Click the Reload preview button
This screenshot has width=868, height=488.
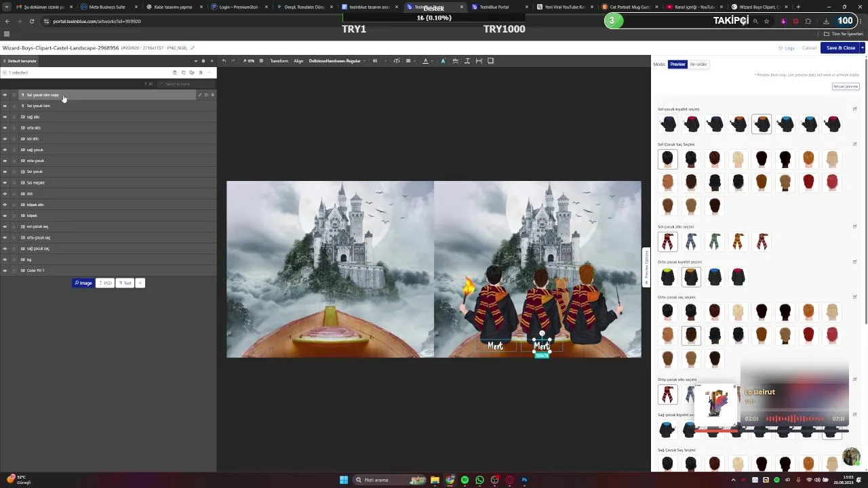pos(846,86)
